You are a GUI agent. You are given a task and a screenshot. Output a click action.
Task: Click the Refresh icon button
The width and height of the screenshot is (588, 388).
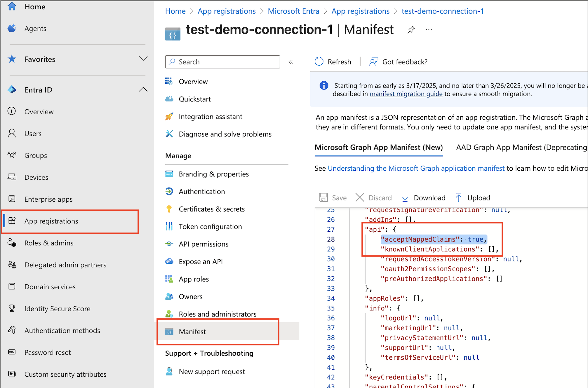319,62
